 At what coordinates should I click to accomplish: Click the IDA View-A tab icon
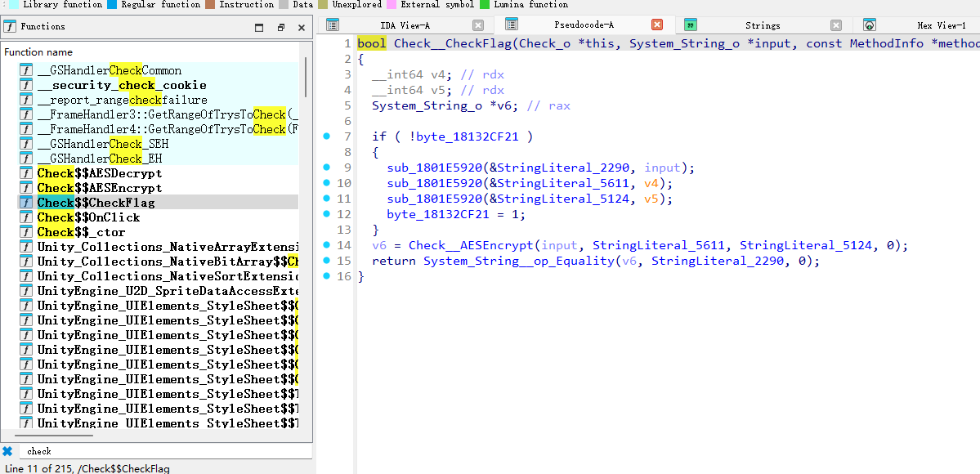coord(333,25)
